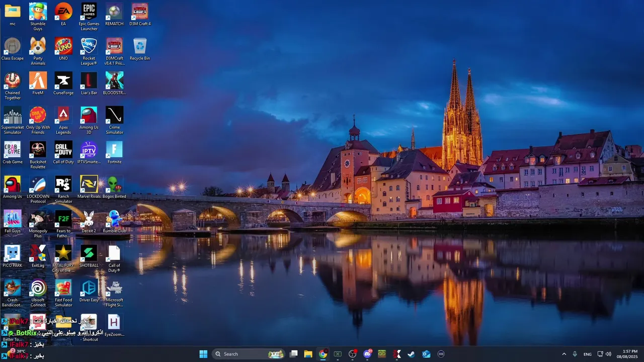
Task: Launch Buckshot Roulette icon
Action: (38, 155)
